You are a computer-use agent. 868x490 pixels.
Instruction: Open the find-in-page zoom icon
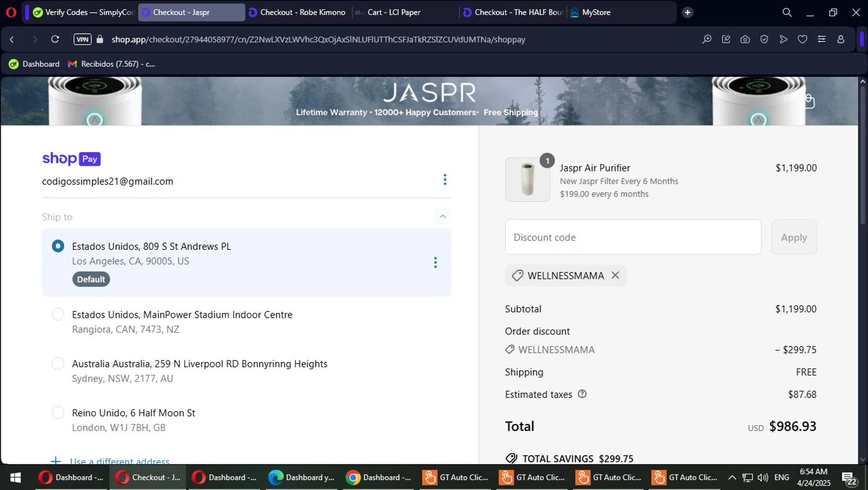click(707, 39)
